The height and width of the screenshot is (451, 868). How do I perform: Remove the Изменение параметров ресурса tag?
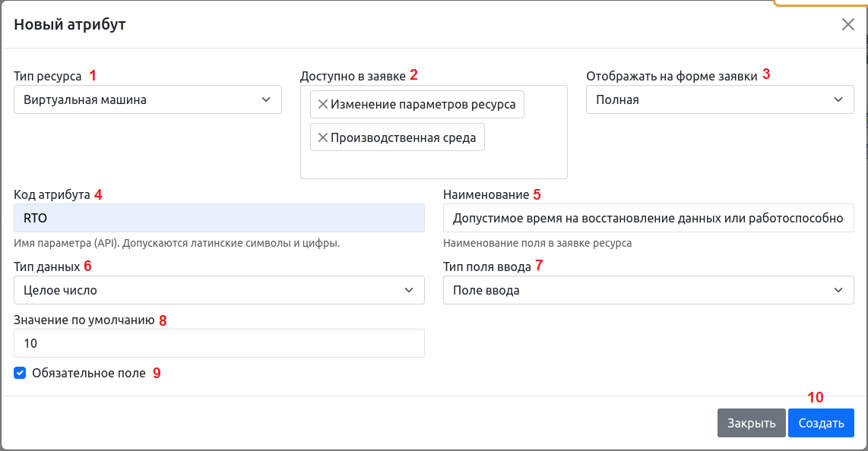(x=323, y=105)
